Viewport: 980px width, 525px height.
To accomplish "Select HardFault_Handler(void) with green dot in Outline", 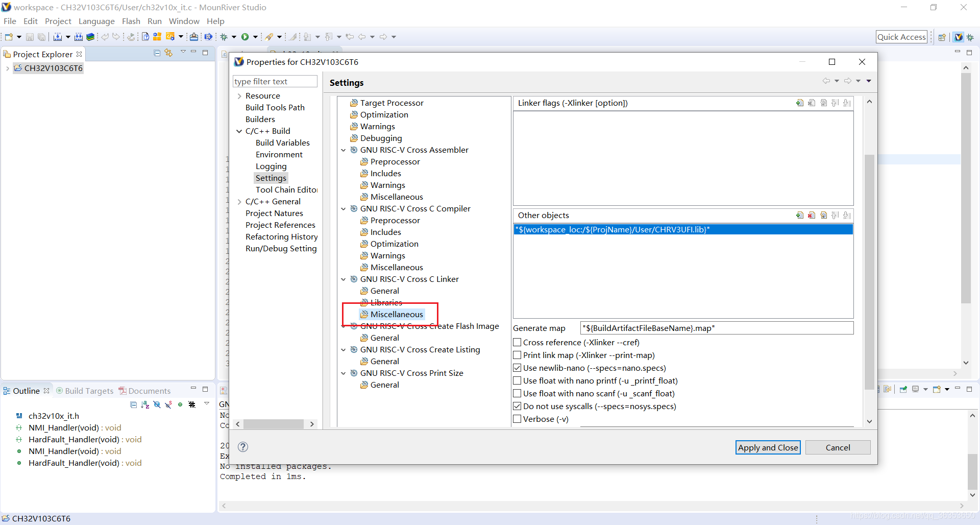I will (85, 463).
